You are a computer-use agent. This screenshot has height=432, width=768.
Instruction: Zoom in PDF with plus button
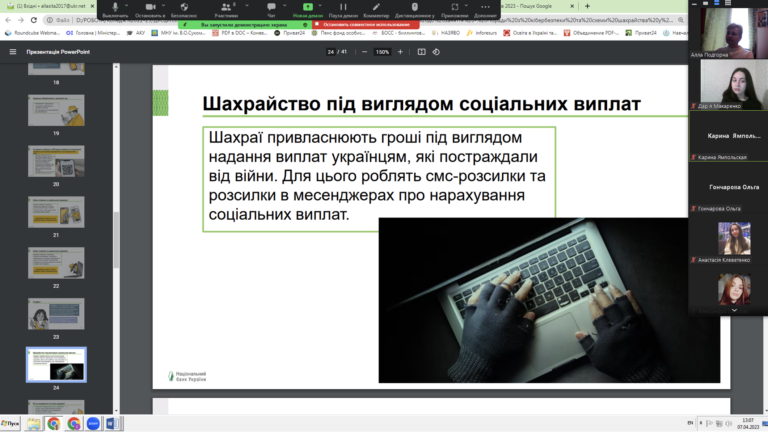[x=400, y=52]
